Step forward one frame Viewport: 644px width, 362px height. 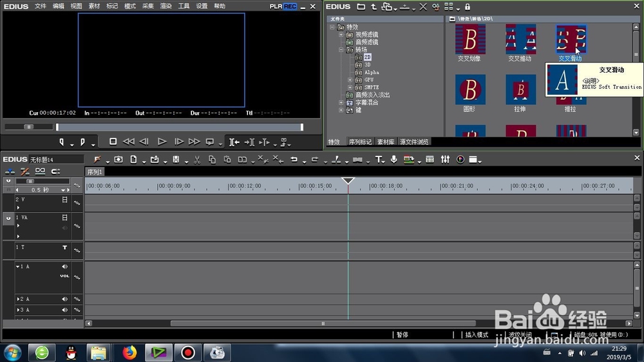click(178, 141)
